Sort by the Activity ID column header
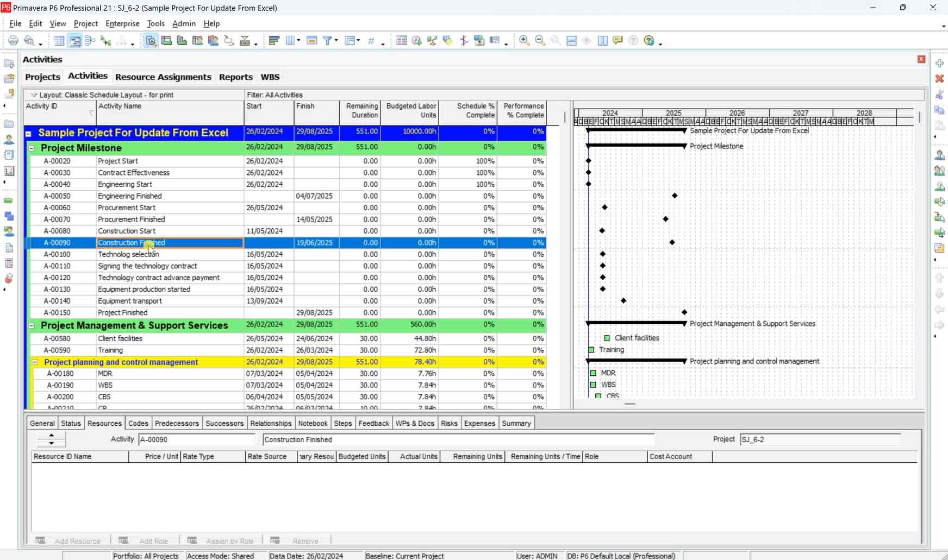Image resolution: width=948 pixels, height=560 pixels. (60, 113)
